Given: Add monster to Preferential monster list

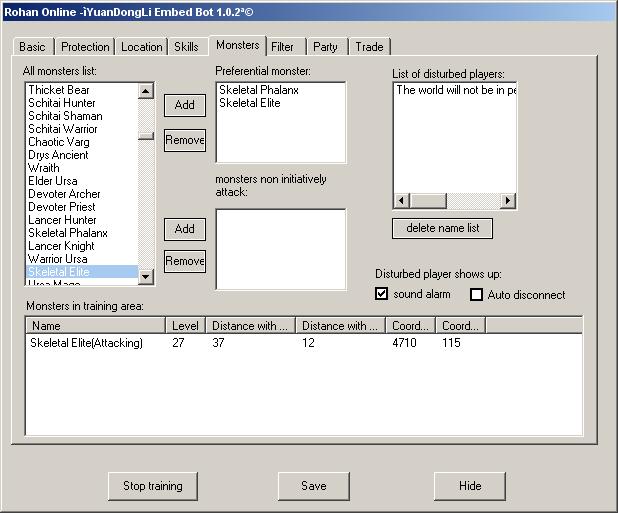Looking at the screenshot, I should (185, 105).
